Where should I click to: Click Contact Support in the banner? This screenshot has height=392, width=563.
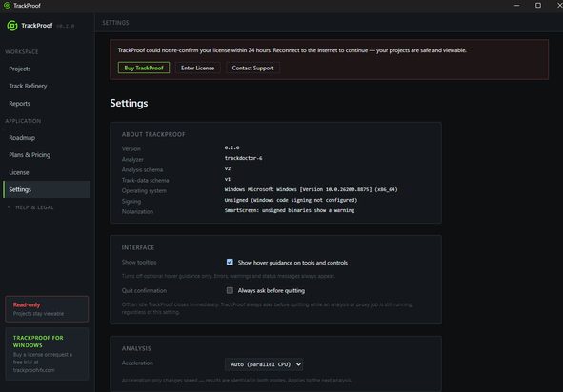click(252, 68)
